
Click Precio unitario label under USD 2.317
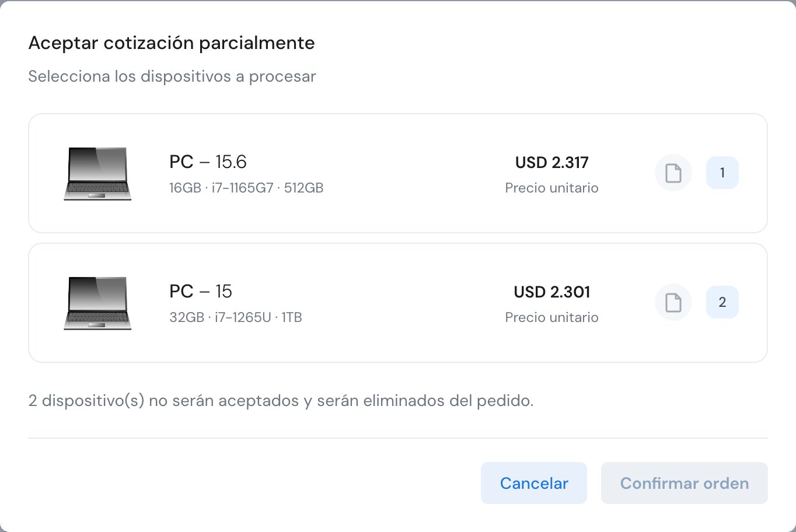[x=552, y=188]
